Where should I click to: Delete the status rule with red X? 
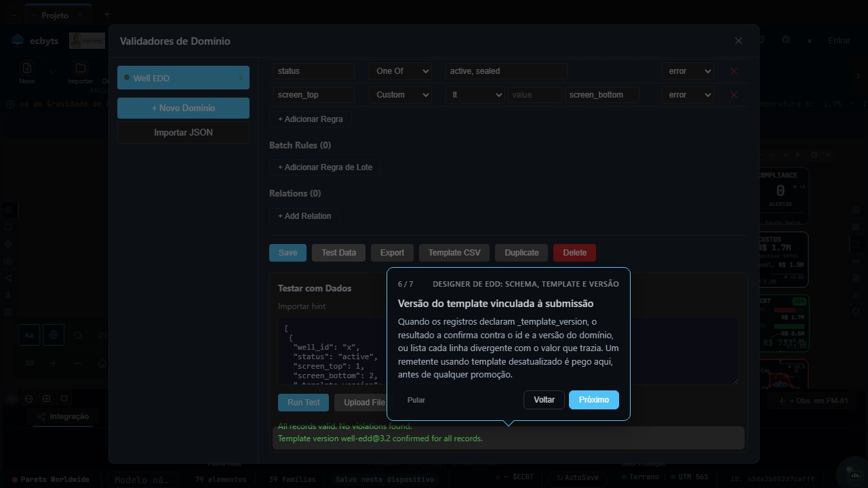(x=734, y=71)
